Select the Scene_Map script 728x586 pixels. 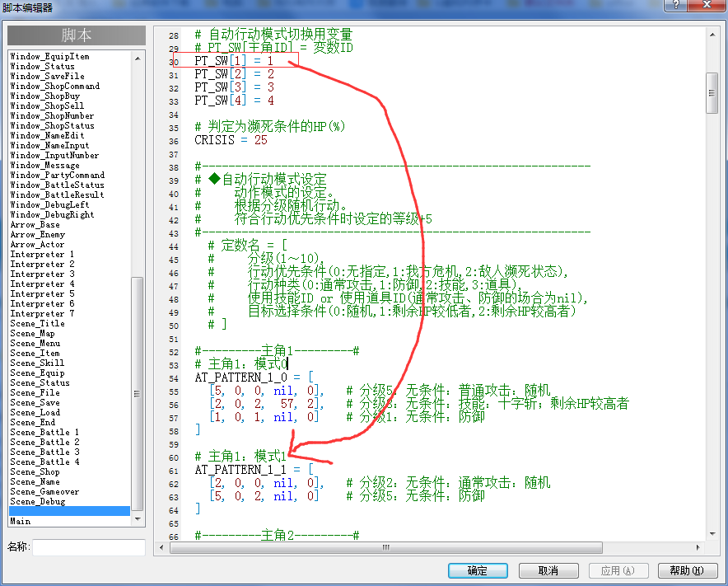pos(32,333)
